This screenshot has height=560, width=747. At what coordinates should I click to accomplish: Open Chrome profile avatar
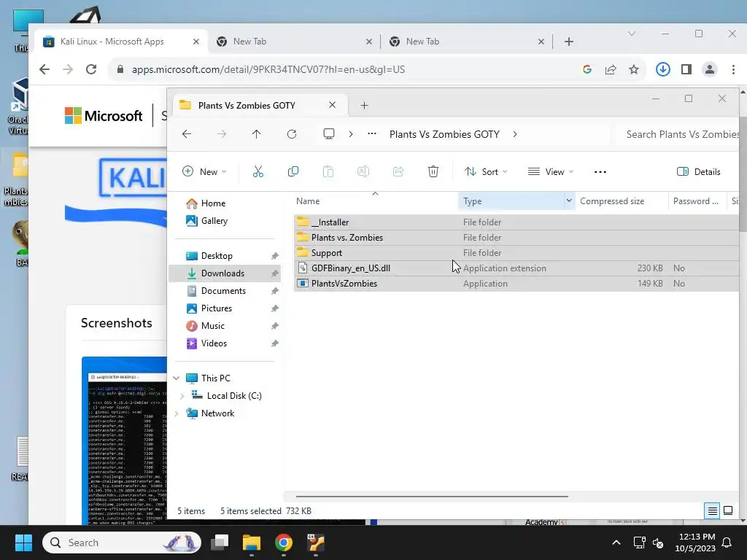coord(709,69)
